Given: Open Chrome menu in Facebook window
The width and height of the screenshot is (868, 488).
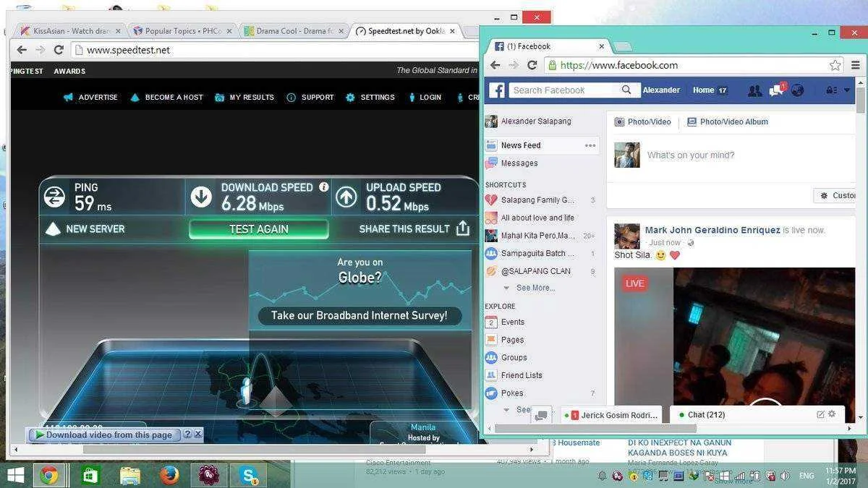Looking at the screenshot, I should [856, 65].
